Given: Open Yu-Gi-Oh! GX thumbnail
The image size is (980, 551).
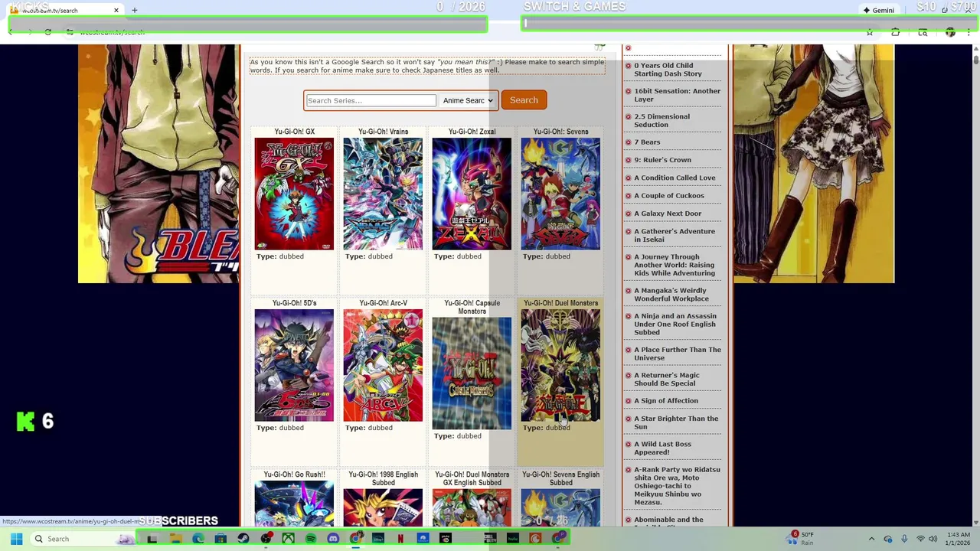Looking at the screenshot, I should pyautogui.click(x=294, y=194).
